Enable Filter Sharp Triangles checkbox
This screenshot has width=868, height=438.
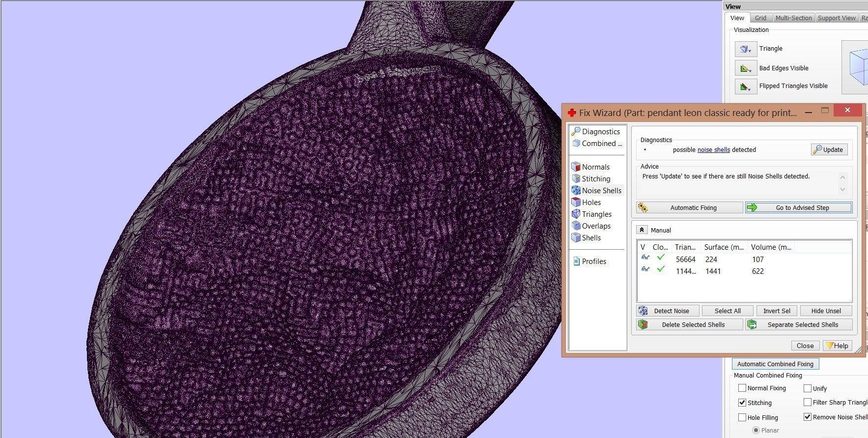(x=808, y=402)
